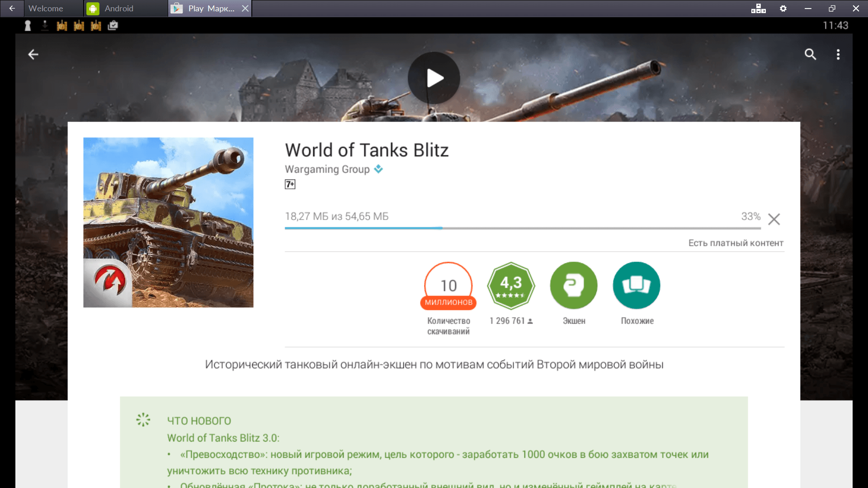Open the Wargaming Group developer link
Viewport: 868px width, 488px height.
click(327, 169)
